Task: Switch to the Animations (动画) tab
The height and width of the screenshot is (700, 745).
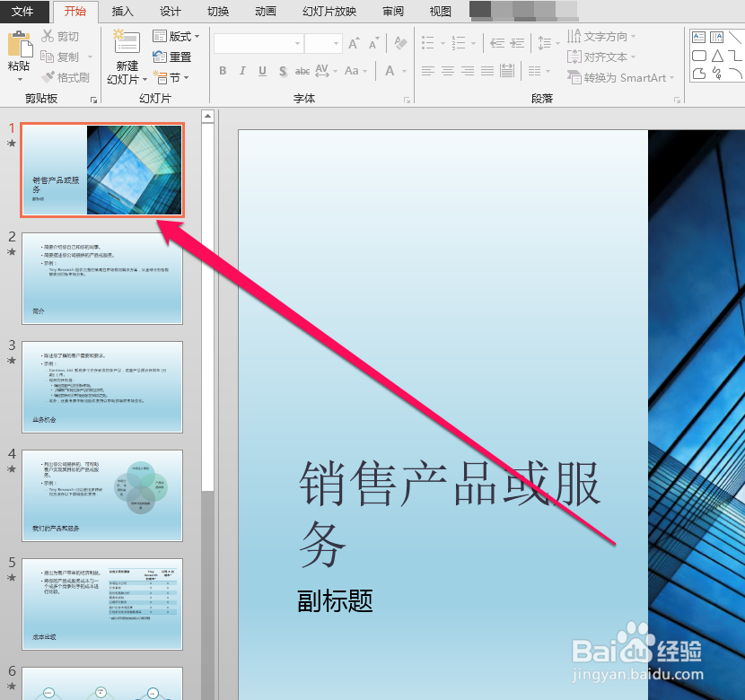Action: 266,12
